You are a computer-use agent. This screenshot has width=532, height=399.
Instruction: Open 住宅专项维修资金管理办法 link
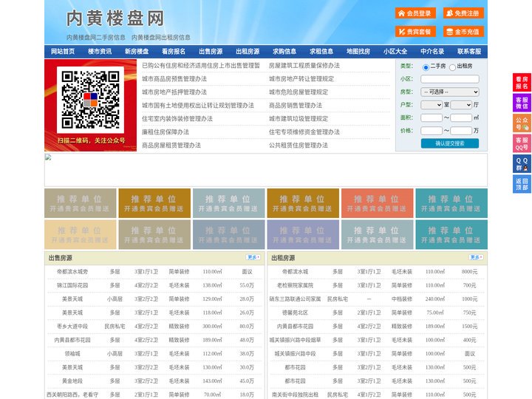pos(304,132)
